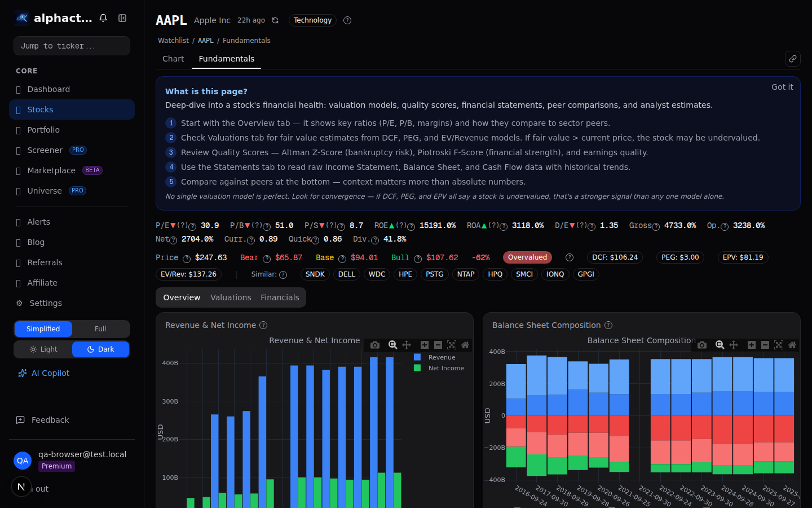The width and height of the screenshot is (812, 508).
Task: Open Balance Sheet Composition help icon
Action: (608, 325)
